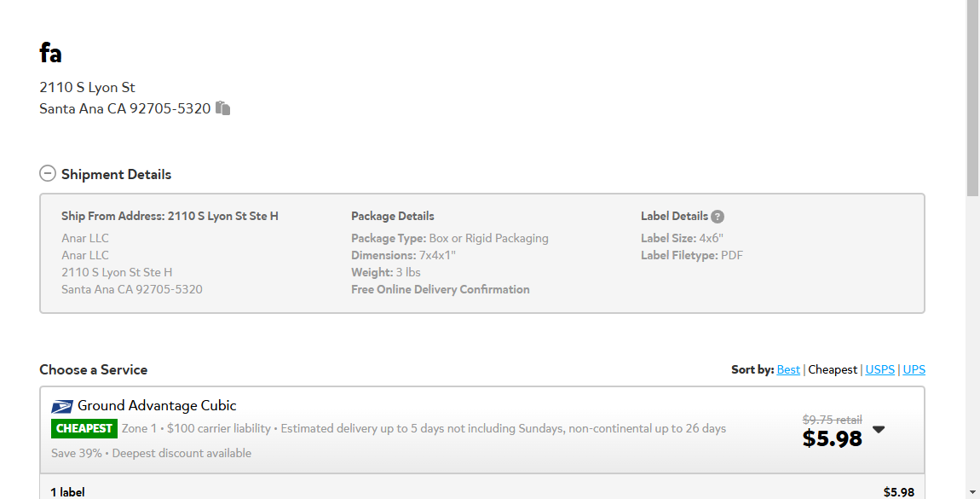Sort services by Best
Screen dimensions: 980x499
click(788, 369)
